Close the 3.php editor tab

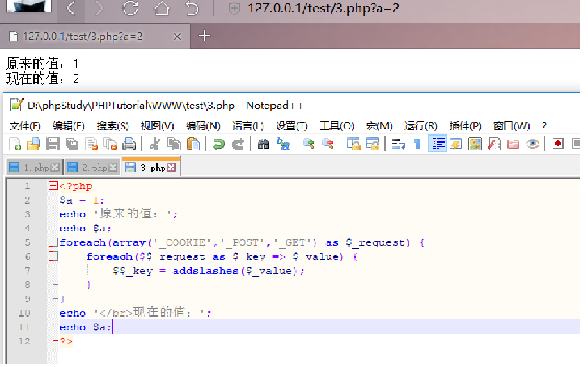171,168
